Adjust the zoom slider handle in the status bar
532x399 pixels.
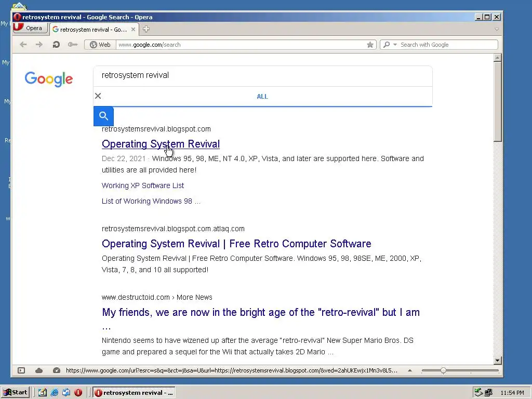(444, 370)
